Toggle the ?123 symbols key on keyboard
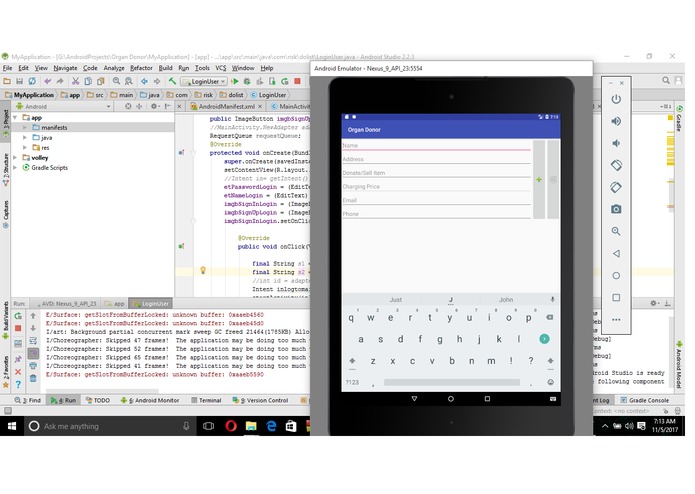This screenshot has height=494, width=695. (x=352, y=382)
